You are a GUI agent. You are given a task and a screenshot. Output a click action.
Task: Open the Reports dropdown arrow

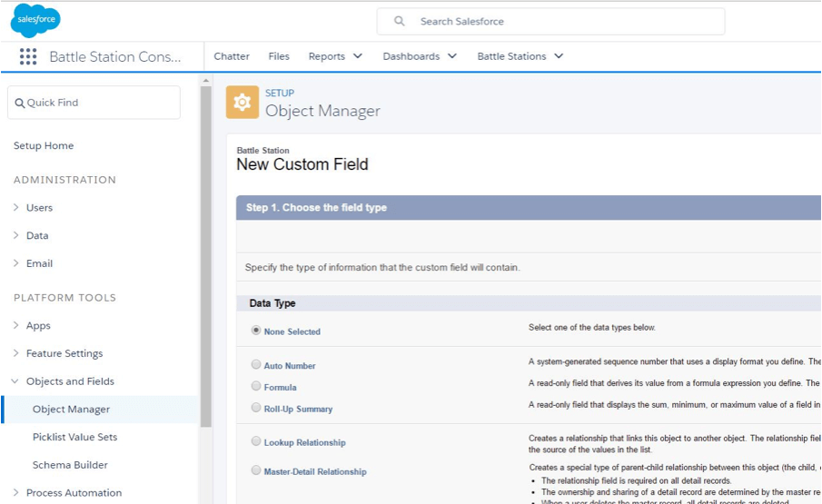(x=358, y=56)
